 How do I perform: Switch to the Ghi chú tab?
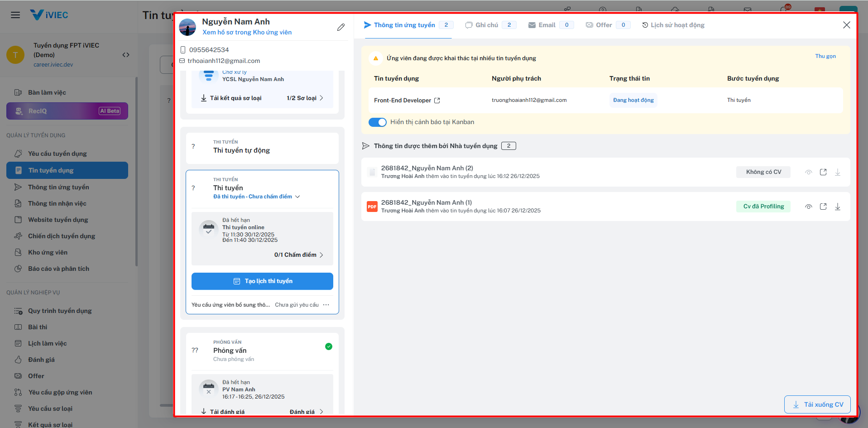491,25
